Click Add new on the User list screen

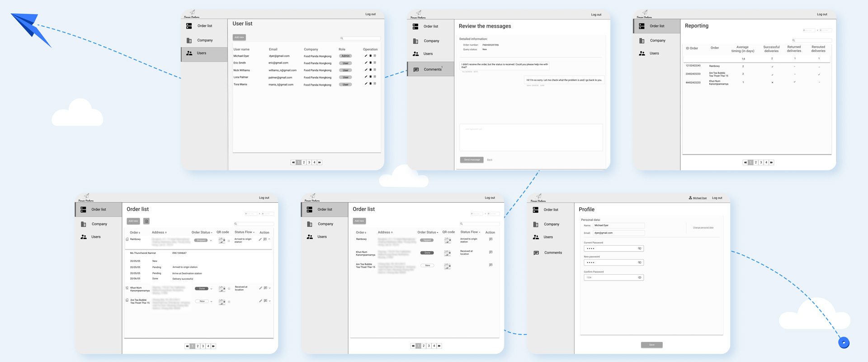(239, 37)
